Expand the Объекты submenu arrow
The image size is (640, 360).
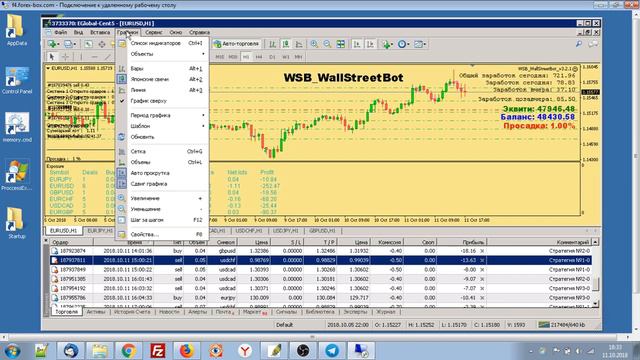(203, 54)
